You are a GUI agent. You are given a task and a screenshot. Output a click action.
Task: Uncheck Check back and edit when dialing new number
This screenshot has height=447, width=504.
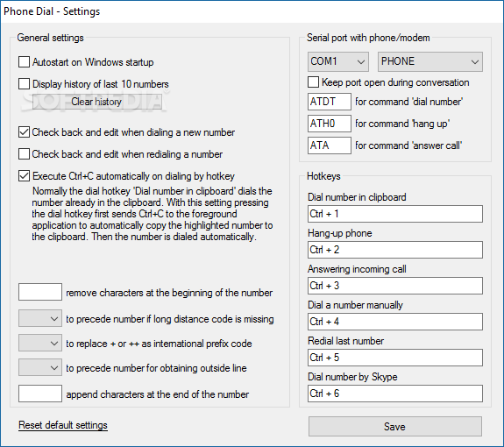(x=25, y=132)
